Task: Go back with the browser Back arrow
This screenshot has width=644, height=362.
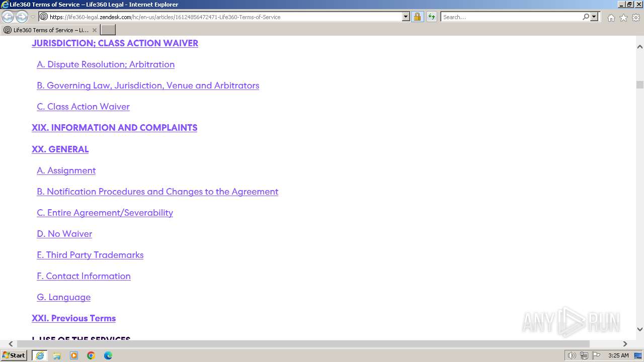Action: click(8, 17)
